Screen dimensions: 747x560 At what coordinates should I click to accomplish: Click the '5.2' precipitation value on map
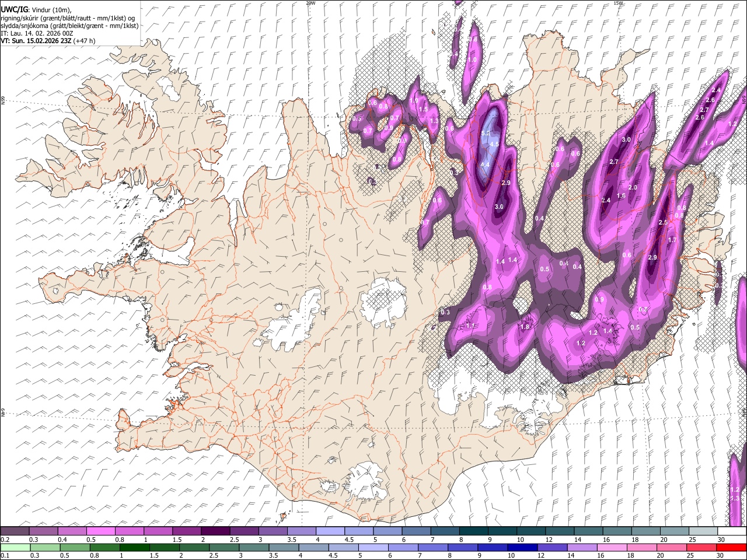[x=485, y=134]
